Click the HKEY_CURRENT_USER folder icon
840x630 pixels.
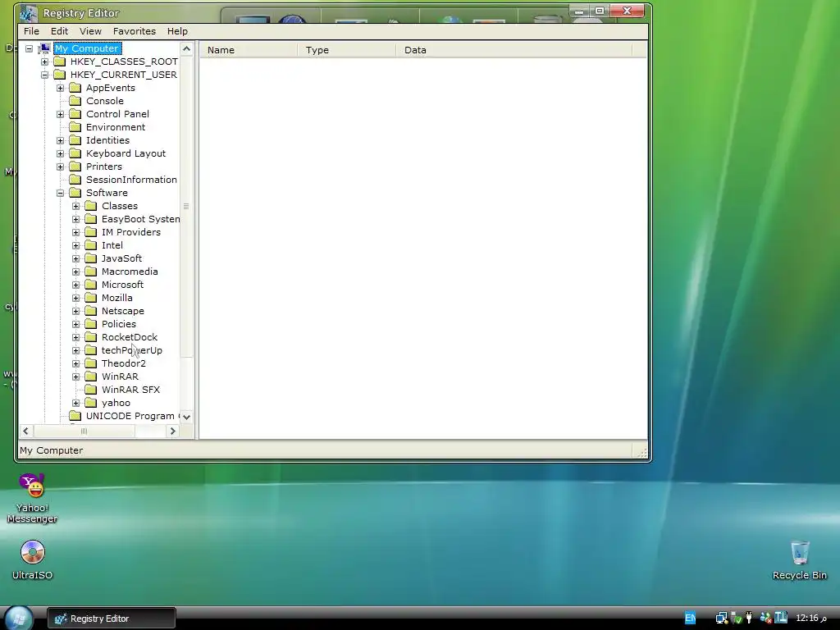point(60,75)
